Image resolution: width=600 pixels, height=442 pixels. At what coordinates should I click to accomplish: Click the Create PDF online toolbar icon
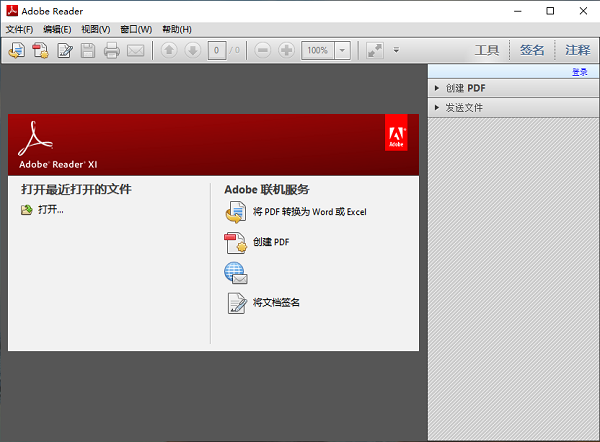point(41,50)
